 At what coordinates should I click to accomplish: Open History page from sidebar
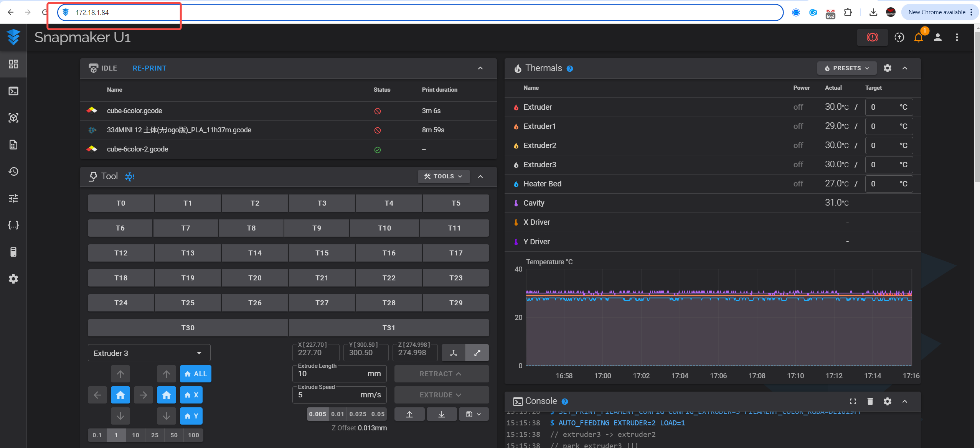click(13, 171)
